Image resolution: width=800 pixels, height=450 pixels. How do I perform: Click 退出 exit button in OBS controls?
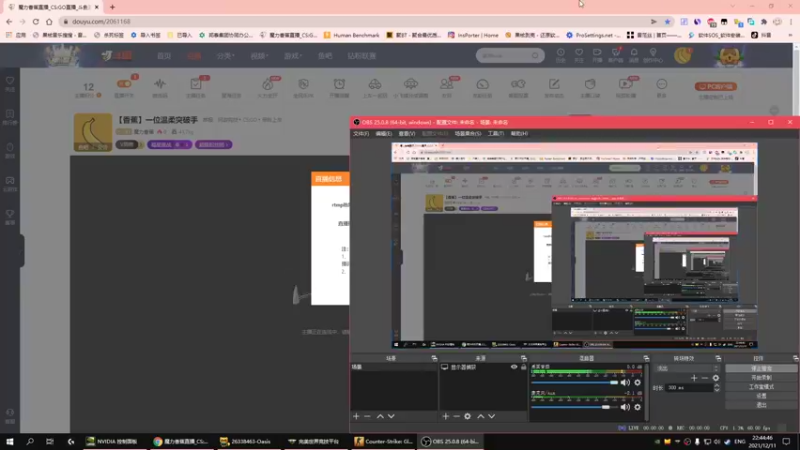click(761, 405)
